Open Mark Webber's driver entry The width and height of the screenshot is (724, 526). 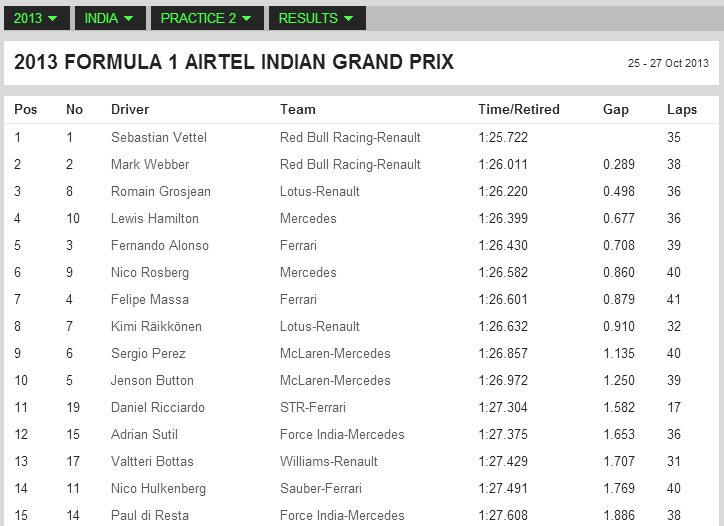[150, 164]
